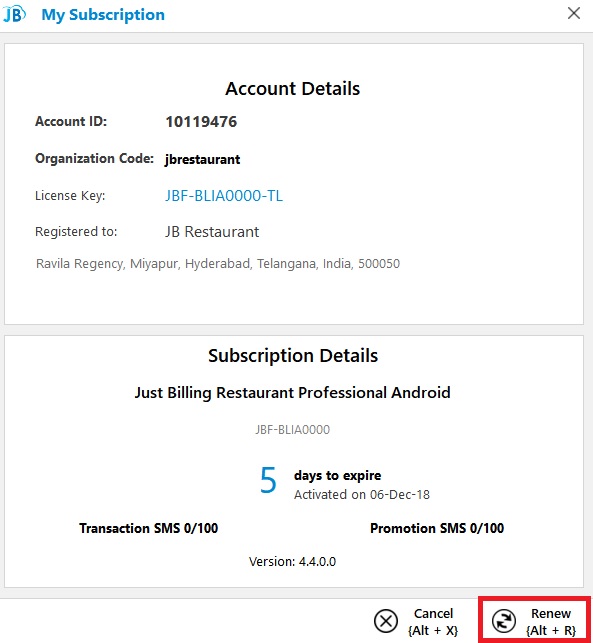Viewport: 593px width, 643px height.
Task: Close the My Subscription dialog
Action: (x=574, y=13)
